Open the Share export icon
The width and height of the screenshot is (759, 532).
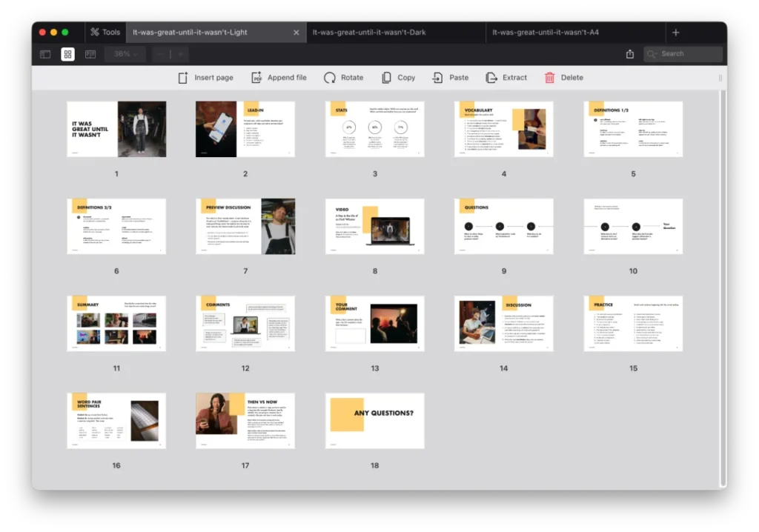(x=630, y=54)
